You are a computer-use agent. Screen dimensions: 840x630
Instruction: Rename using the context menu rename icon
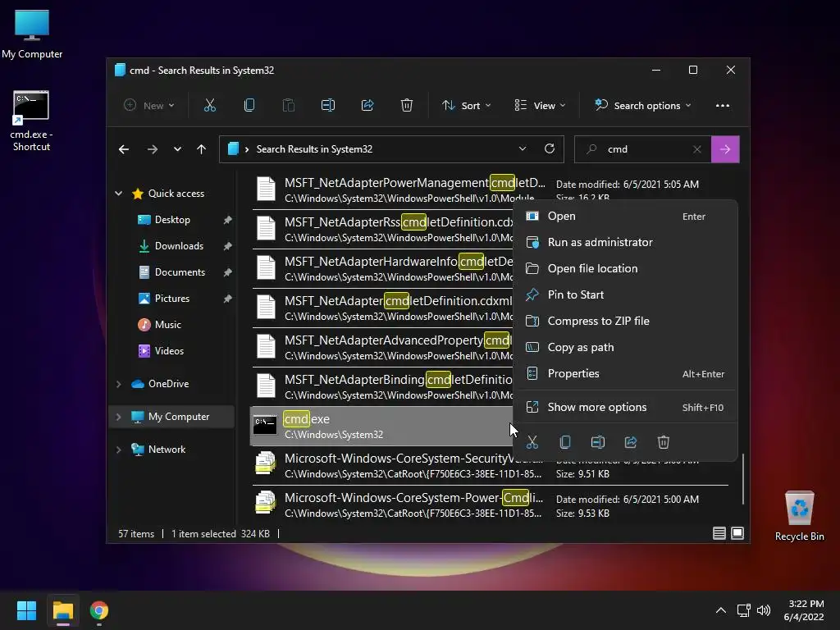point(598,442)
